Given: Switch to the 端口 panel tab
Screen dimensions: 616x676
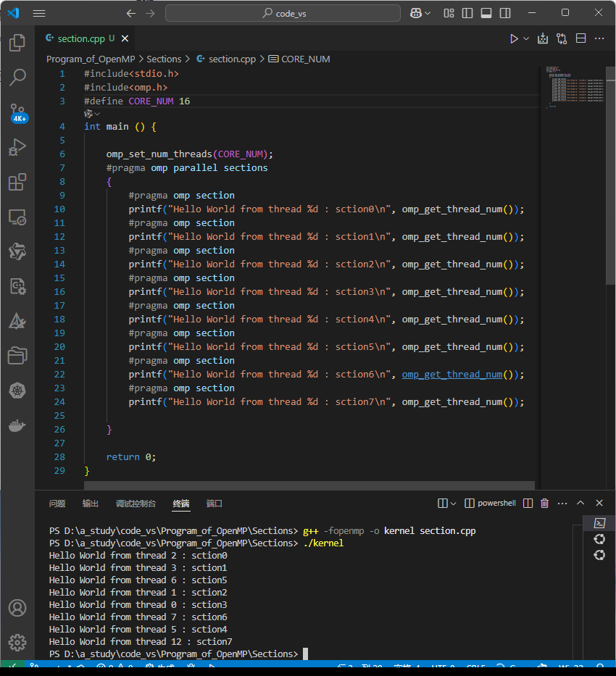Looking at the screenshot, I should 215,504.
